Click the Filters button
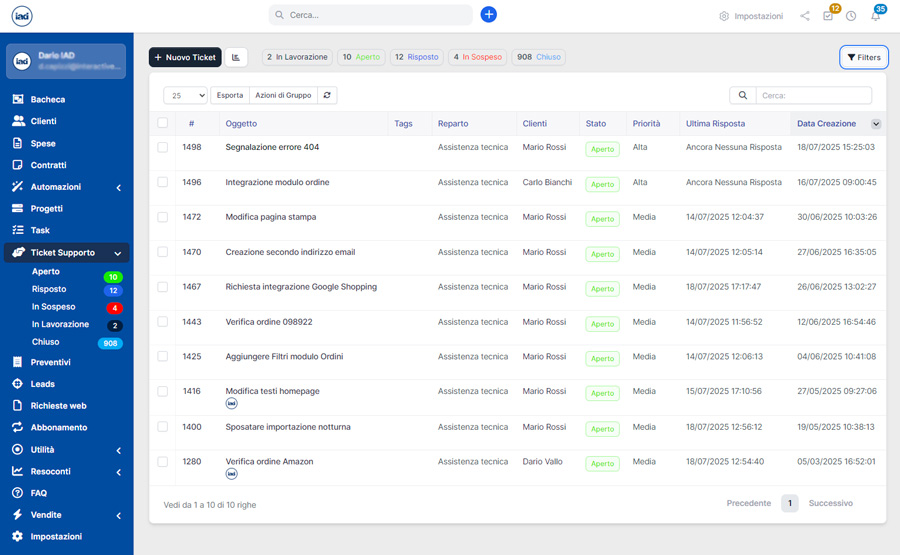 pos(864,57)
